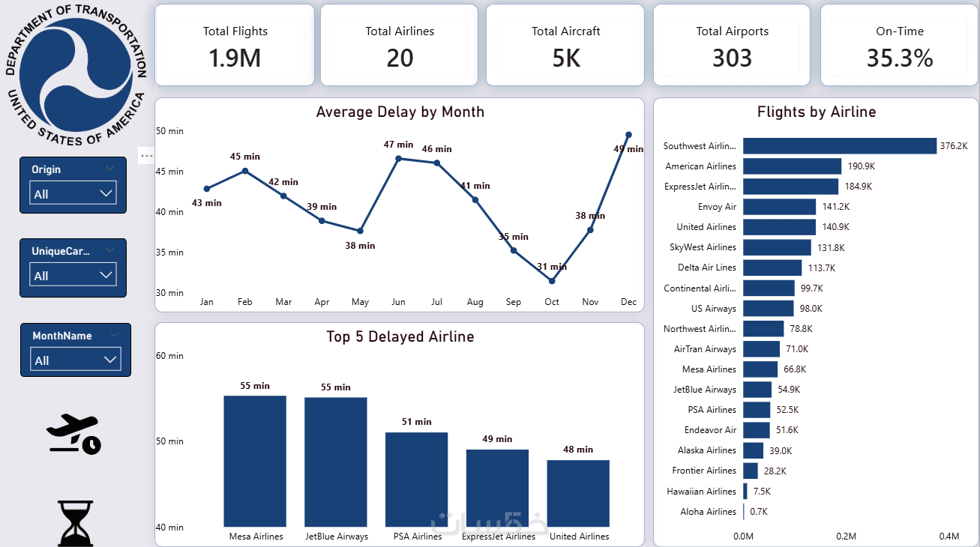Click the American Airlines bar
Image resolution: width=980 pixels, height=547 pixels.
point(792,166)
